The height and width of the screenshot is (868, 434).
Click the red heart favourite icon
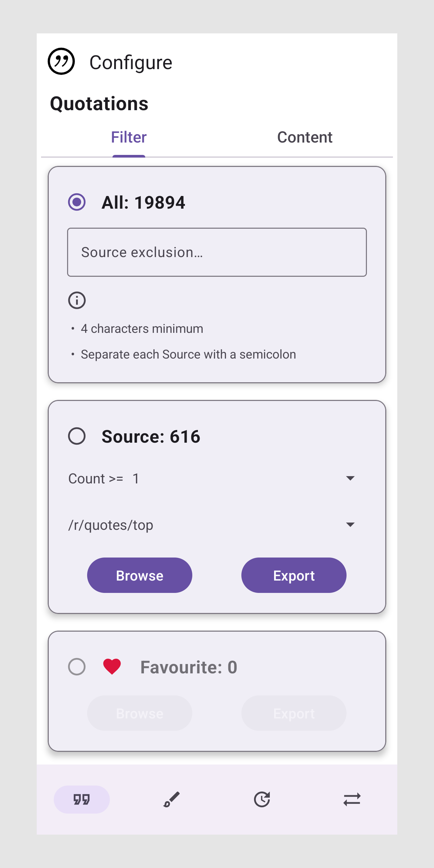pos(112,666)
